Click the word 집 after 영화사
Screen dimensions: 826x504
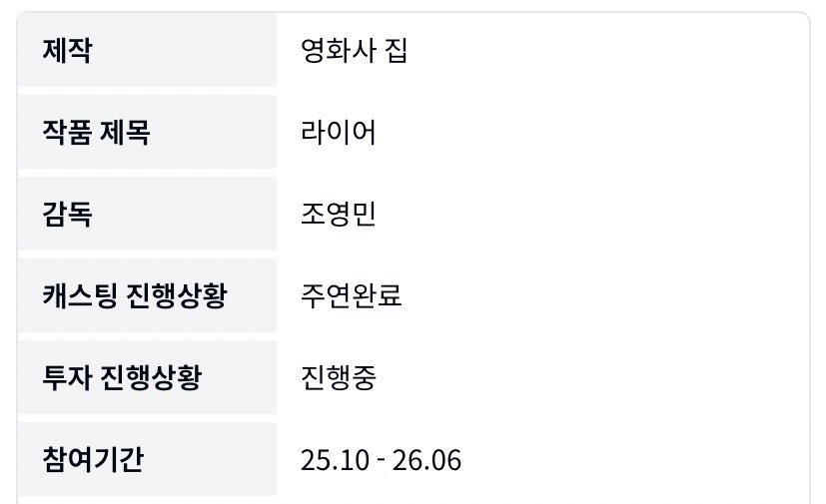[396, 51]
